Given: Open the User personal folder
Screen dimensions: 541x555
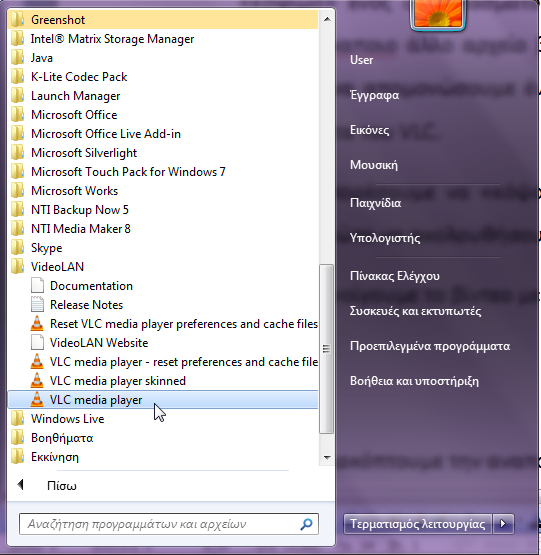Looking at the screenshot, I should point(361,60).
